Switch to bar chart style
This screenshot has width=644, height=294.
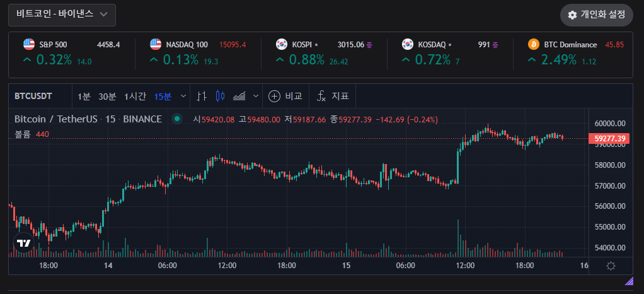pyautogui.click(x=202, y=97)
